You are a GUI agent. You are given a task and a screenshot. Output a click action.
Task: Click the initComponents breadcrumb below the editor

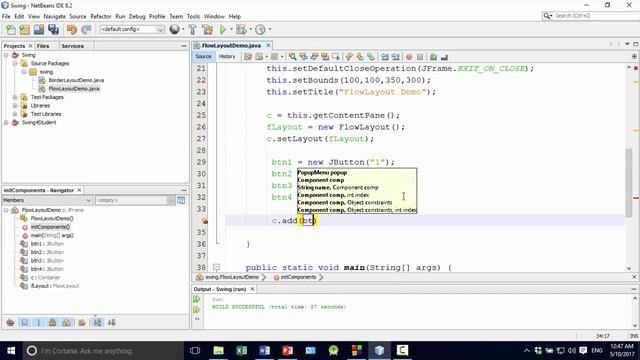[x=298, y=277]
